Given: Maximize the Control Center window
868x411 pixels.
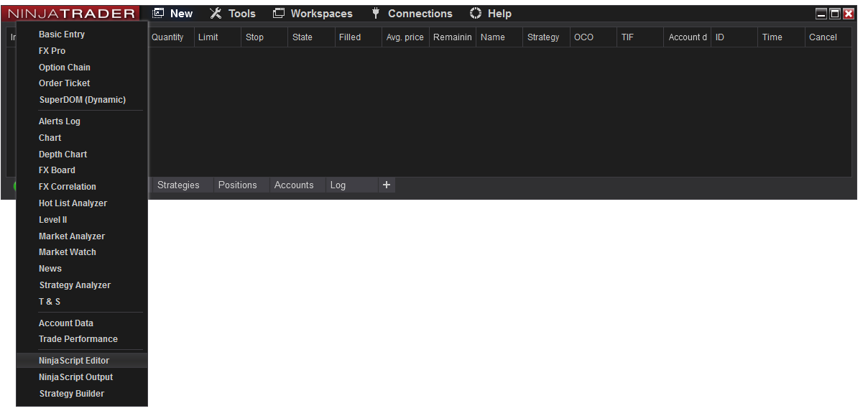Looking at the screenshot, I should [835, 14].
